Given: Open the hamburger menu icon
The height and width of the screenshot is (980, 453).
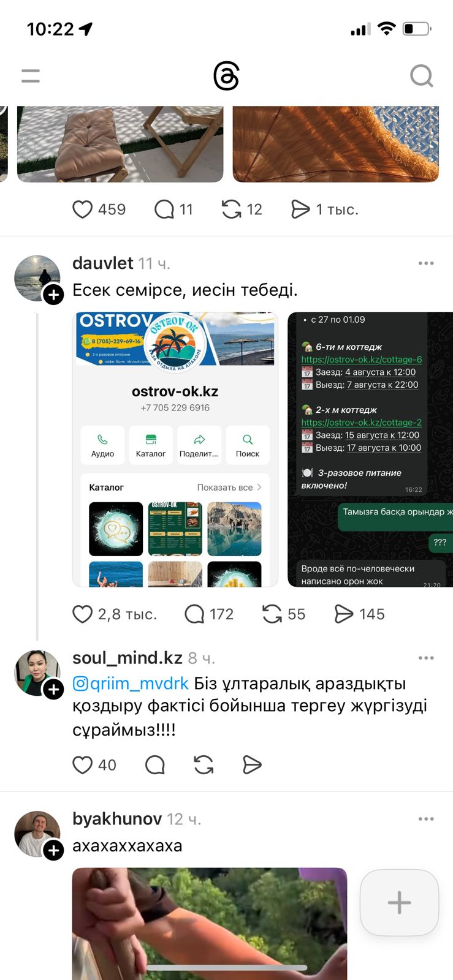Looking at the screenshot, I should [30, 76].
